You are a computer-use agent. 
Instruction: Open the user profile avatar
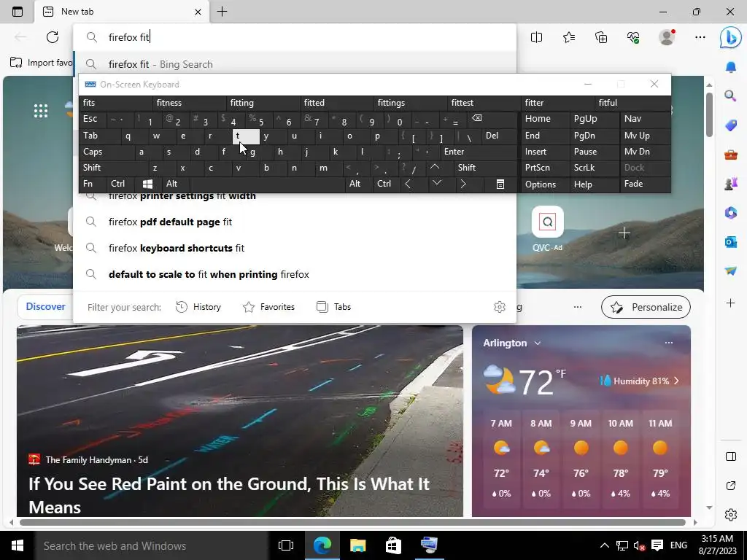pyautogui.click(x=667, y=37)
